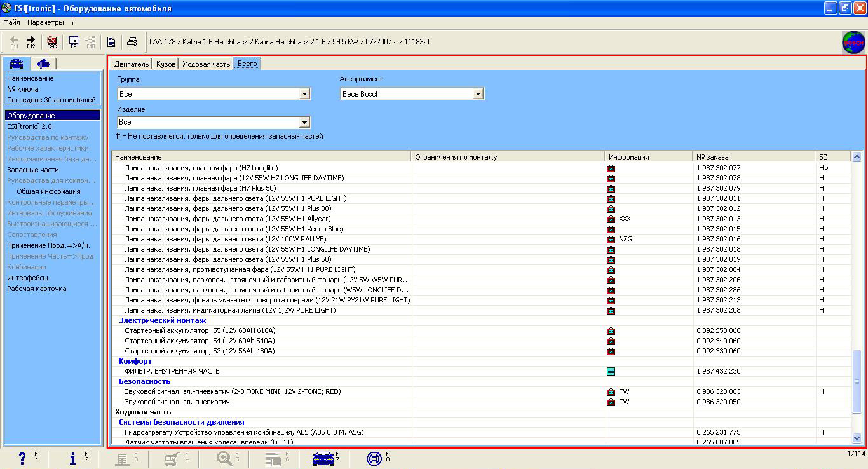The image size is (868, 469).
Task: Select the Комфорт group heading
Action: pyautogui.click(x=135, y=362)
